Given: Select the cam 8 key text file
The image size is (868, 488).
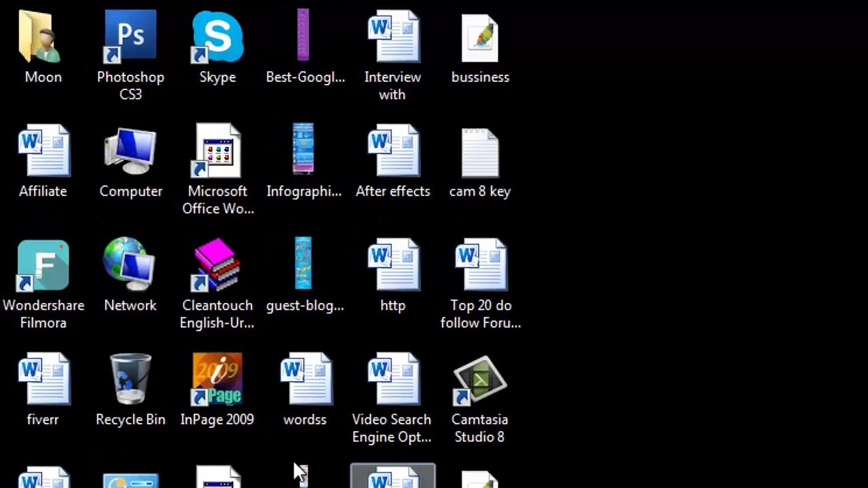Looking at the screenshot, I should pos(480,153).
